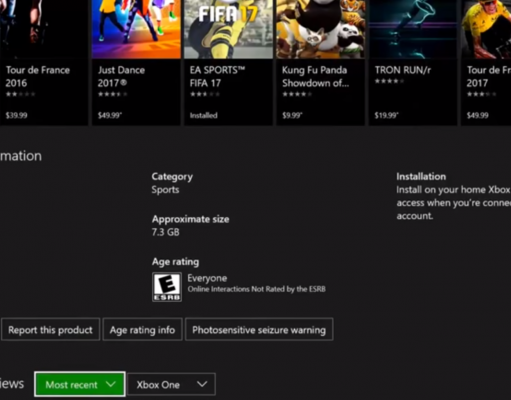Open the Just Dance 2017 cover art
Screen dimensions: 511x400
click(136, 29)
